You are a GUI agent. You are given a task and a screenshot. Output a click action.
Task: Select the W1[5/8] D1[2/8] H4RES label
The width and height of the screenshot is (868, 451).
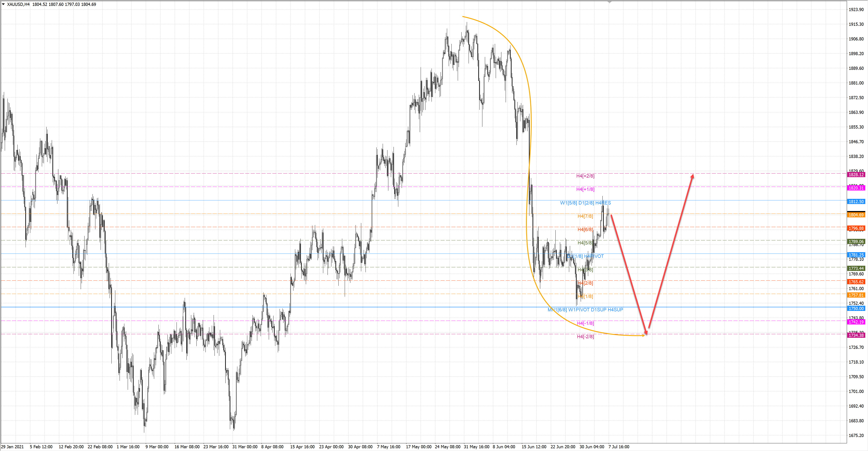coord(585,203)
